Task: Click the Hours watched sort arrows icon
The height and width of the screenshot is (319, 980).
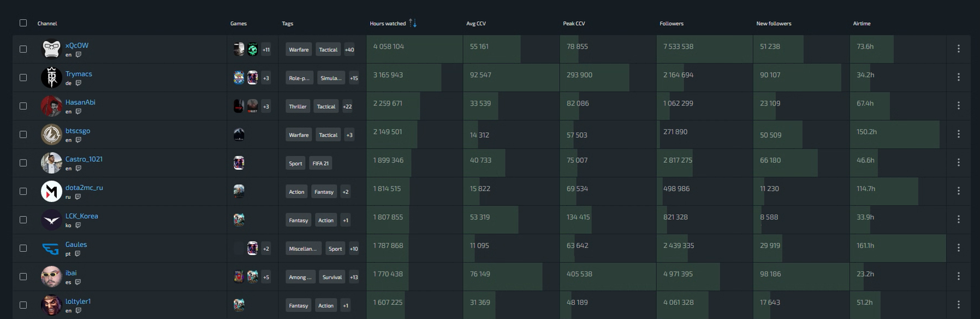Action: (x=413, y=23)
